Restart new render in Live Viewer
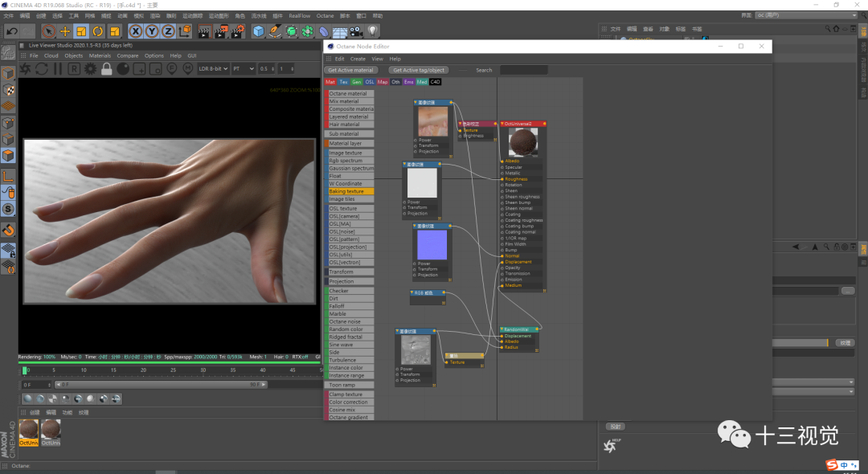868x474 pixels. [x=42, y=68]
